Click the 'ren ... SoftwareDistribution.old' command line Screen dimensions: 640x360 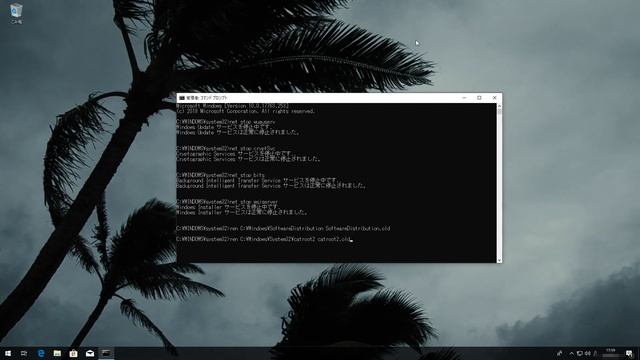(283, 229)
